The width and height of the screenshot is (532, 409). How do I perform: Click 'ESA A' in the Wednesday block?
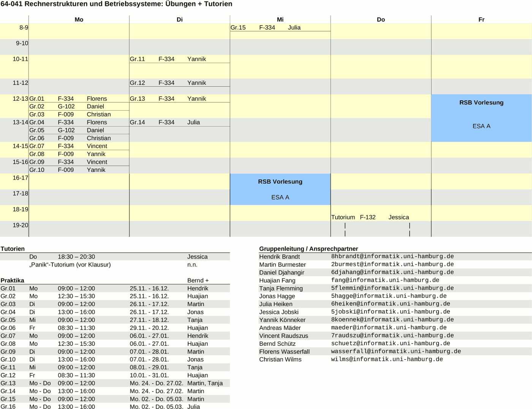(280, 197)
